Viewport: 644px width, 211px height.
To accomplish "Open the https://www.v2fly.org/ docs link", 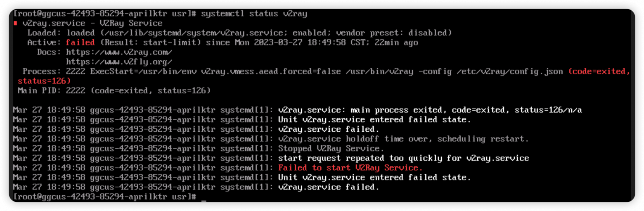I will (119, 62).
